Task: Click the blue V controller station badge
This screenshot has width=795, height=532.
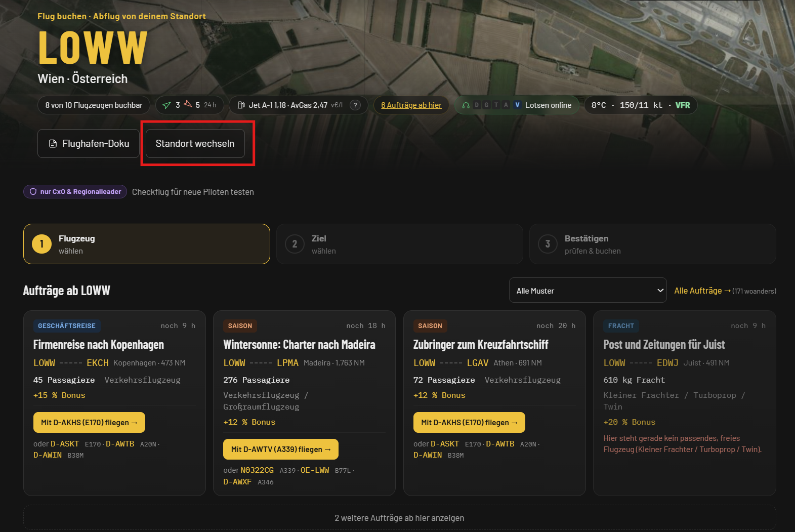Action: coord(517,105)
